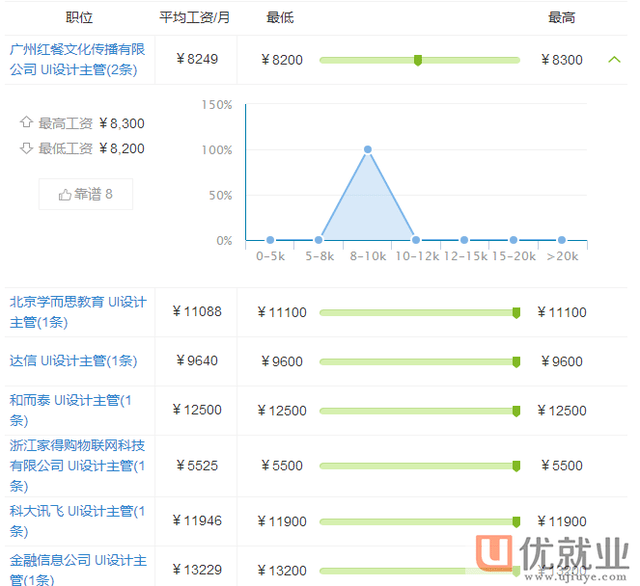This screenshot has height=586, width=640.
Task: Click the 10-12k data point on chart
Action: coord(416,240)
